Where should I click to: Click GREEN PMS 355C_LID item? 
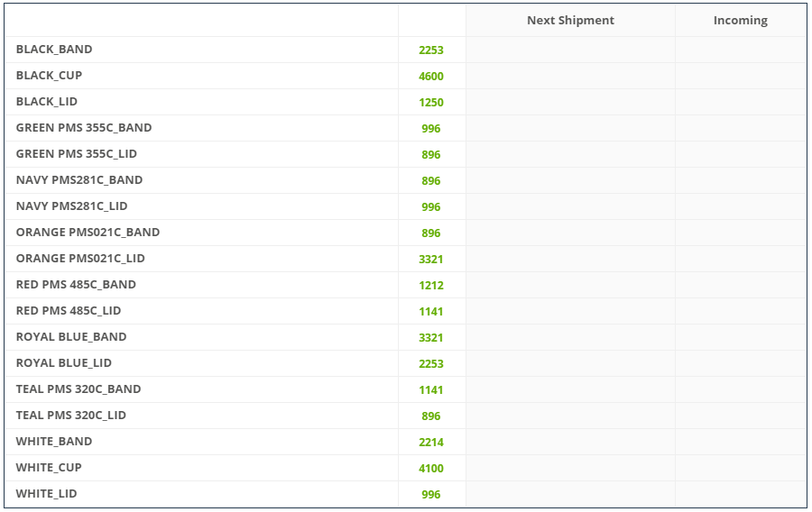tap(76, 154)
